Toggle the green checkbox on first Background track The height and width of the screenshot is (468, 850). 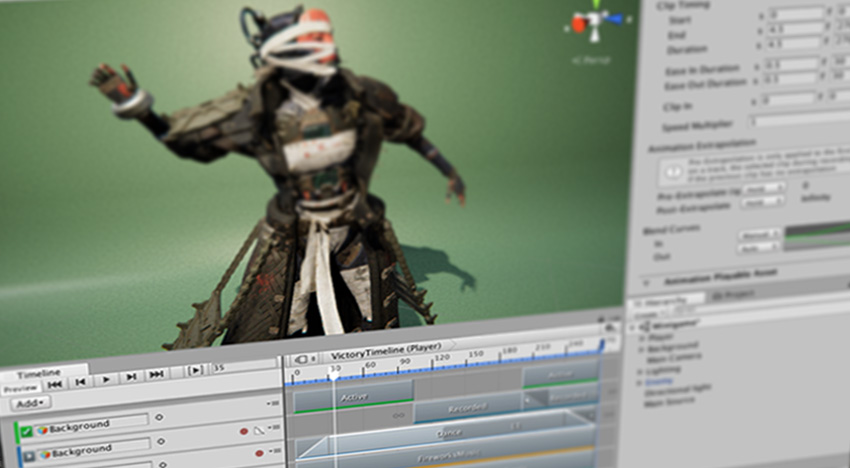click(x=27, y=431)
